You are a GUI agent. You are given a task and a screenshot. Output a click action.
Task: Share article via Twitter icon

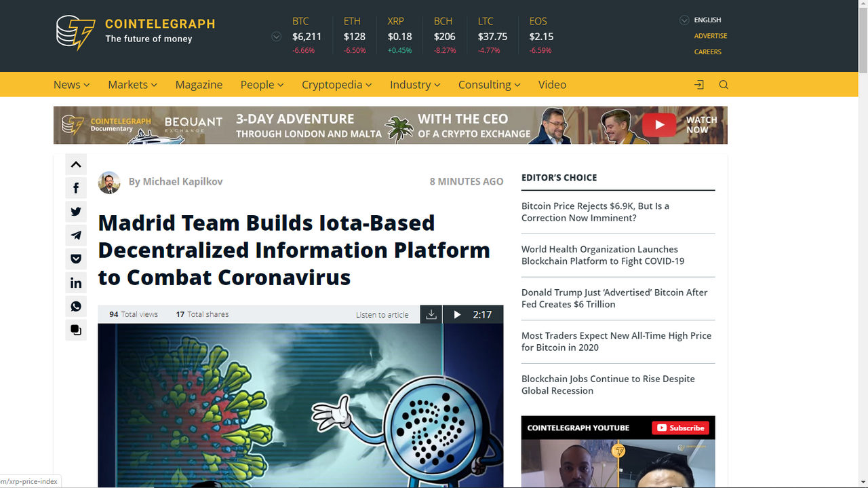click(76, 212)
